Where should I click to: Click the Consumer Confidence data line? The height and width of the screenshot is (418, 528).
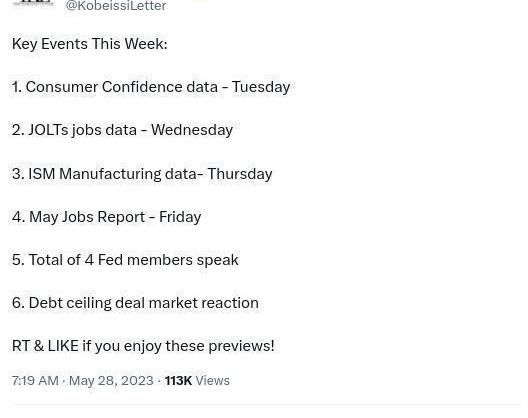click(151, 87)
